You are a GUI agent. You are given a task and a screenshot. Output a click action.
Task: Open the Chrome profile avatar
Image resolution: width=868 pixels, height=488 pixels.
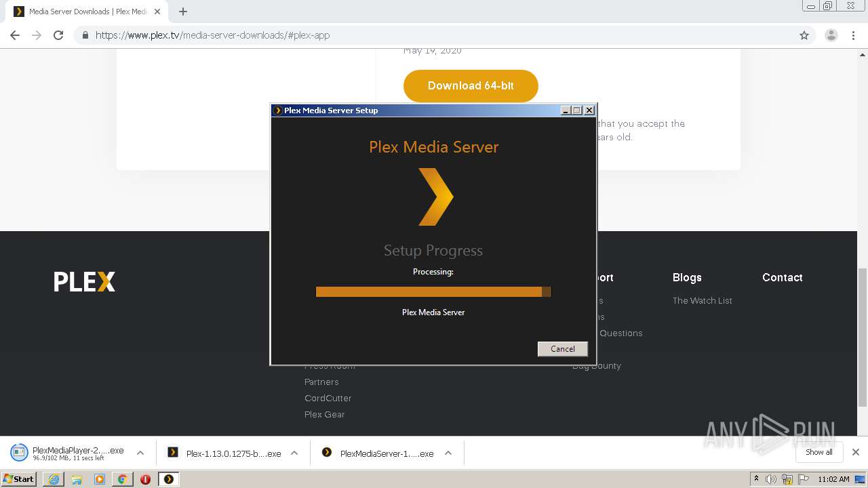[831, 35]
